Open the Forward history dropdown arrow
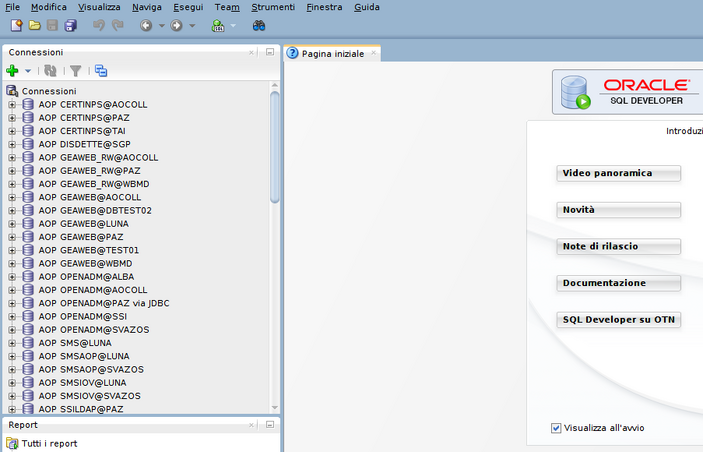This screenshot has width=703, height=452. [192, 26]
